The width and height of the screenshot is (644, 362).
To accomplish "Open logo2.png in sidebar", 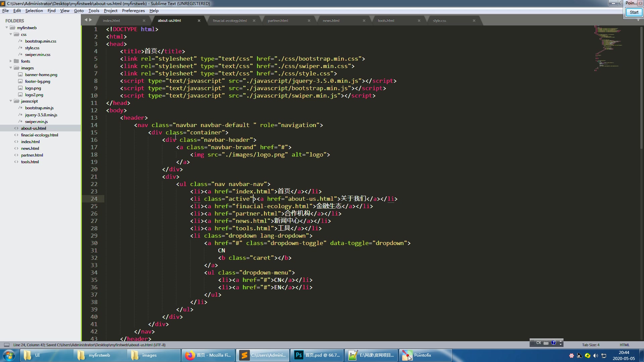I will coord(34,95).
